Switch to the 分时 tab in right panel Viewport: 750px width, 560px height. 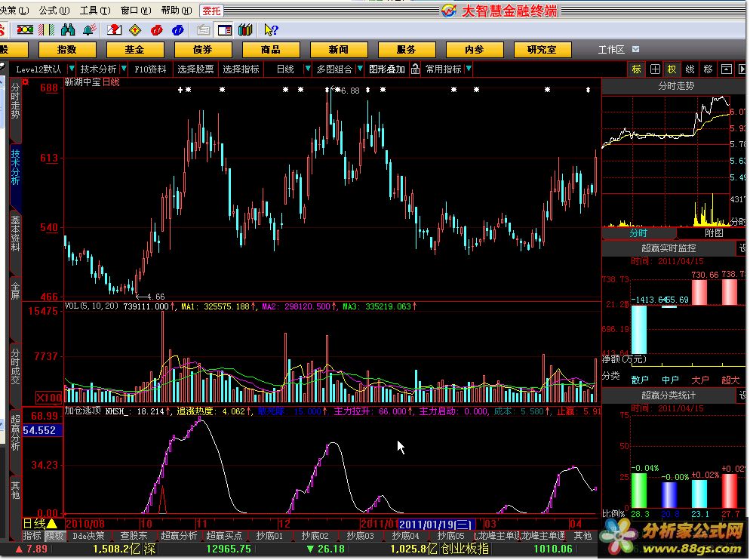[638, 233]
